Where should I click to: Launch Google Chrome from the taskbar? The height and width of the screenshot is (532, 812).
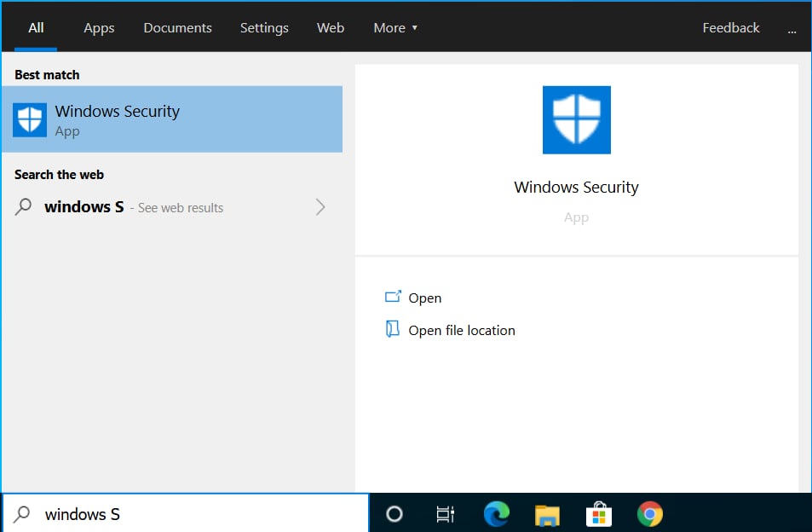(x=650, y=514)
